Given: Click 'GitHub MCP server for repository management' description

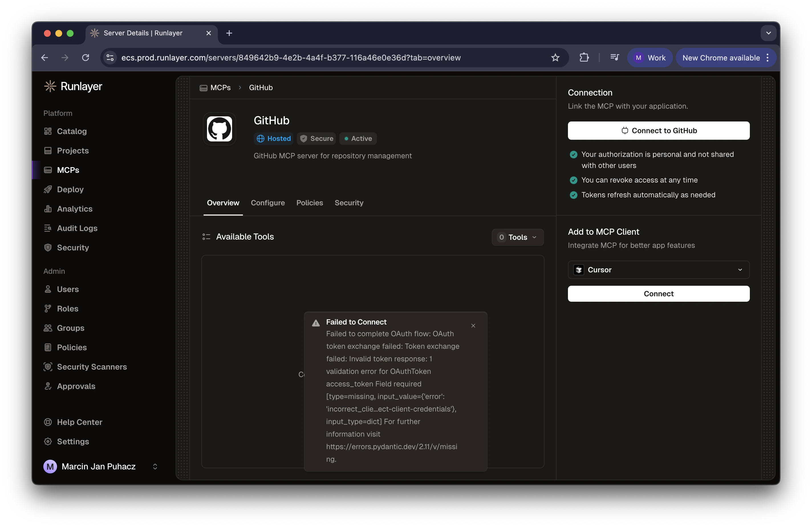Looking at the screenshot, I should click(x=333, y=156).
